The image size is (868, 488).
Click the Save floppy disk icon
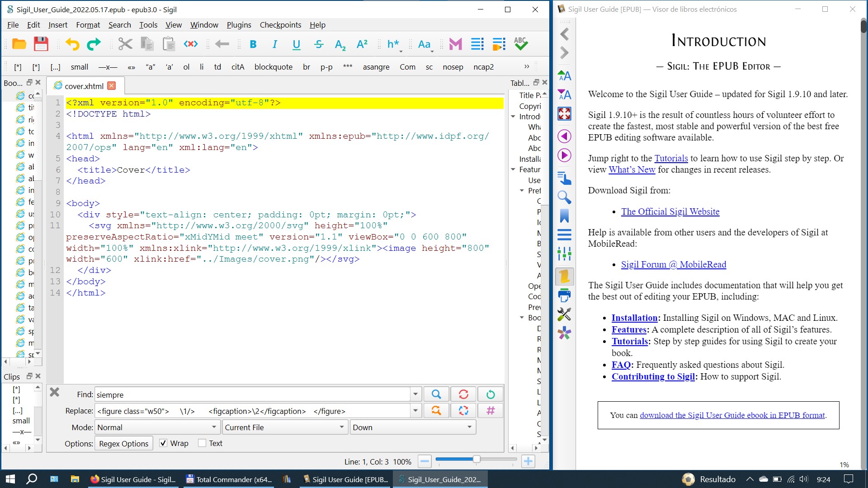tap(41, 44)
